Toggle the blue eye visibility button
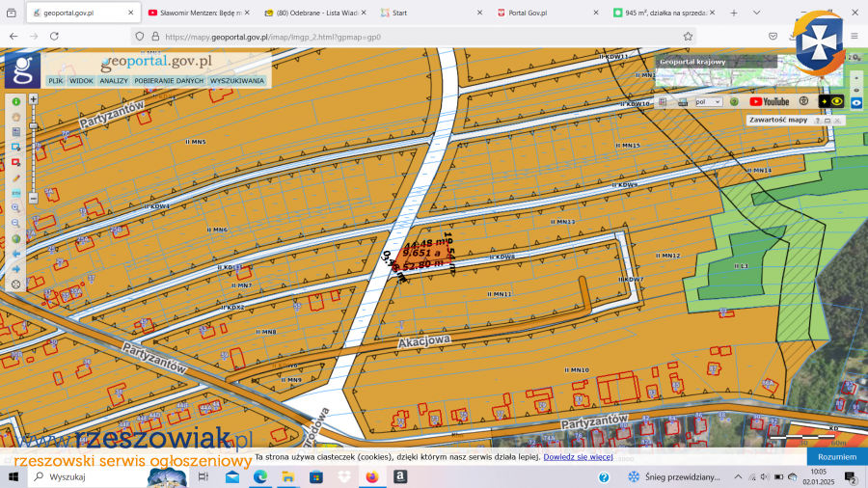 point(856,103)
